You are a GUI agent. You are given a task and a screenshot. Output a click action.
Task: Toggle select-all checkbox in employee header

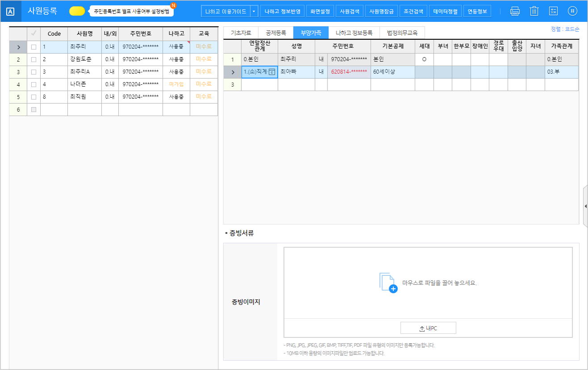click(x=34, y=33)
